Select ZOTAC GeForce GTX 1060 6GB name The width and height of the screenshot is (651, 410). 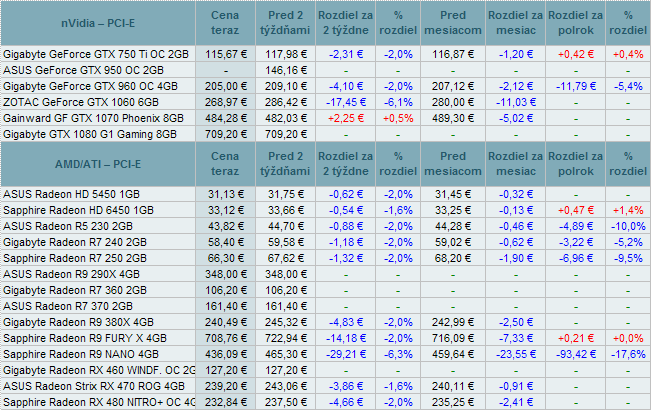[81, 102]
